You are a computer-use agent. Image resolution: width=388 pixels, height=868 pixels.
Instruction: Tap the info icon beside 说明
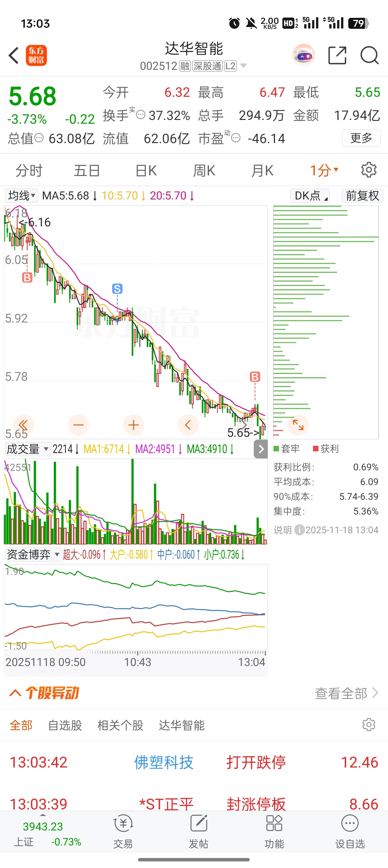(x=299, y=530)
